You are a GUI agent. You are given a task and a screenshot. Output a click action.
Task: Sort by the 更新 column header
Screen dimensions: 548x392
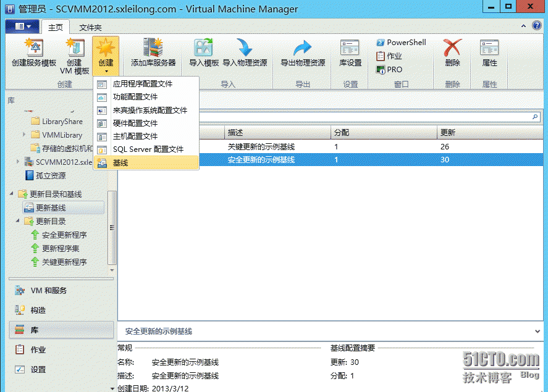490,133
